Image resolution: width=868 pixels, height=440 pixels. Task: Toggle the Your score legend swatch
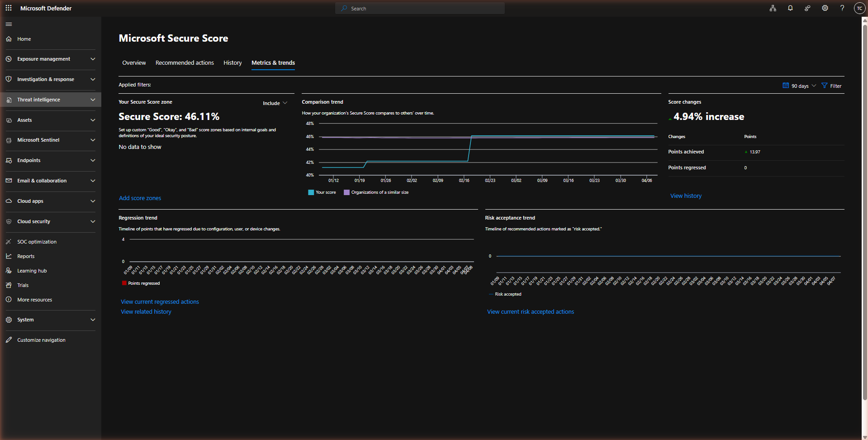[311, 192]
